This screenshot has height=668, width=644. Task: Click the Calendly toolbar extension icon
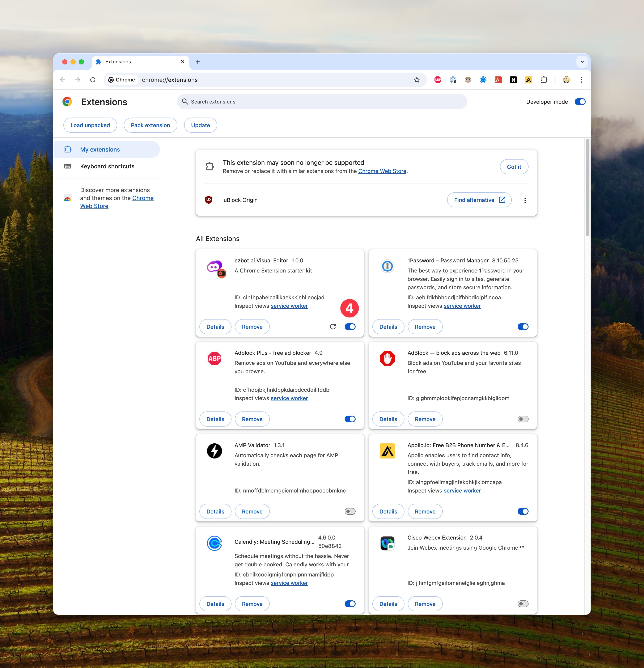483,80
